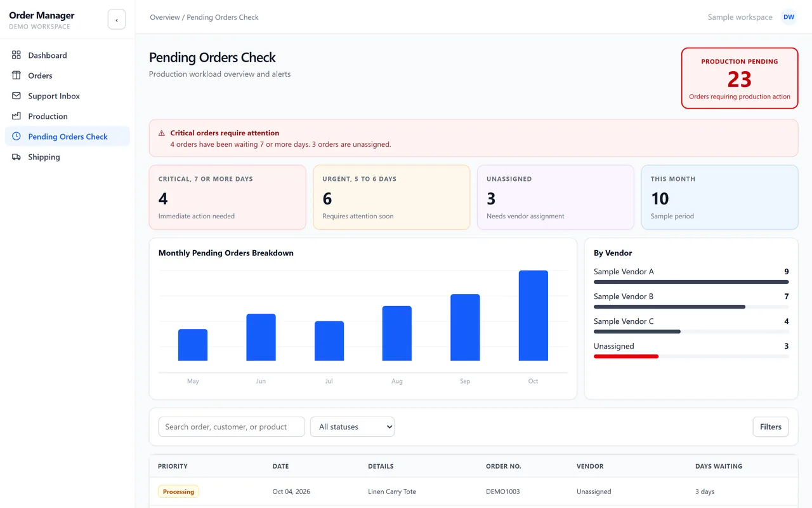Click the Oct 04, 2026 date cell
This screenshot has height=508, width=812.
[291, 491]
